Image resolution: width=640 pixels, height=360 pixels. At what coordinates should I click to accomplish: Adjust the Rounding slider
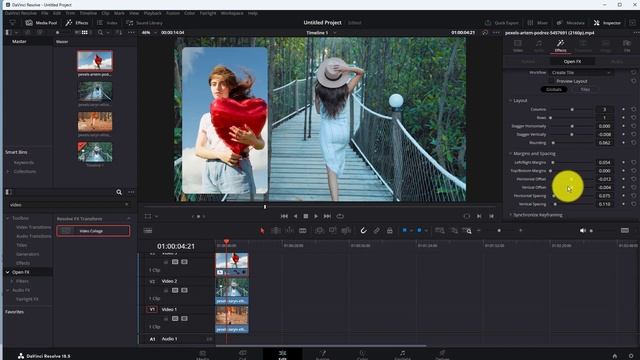tap(571, 143)
